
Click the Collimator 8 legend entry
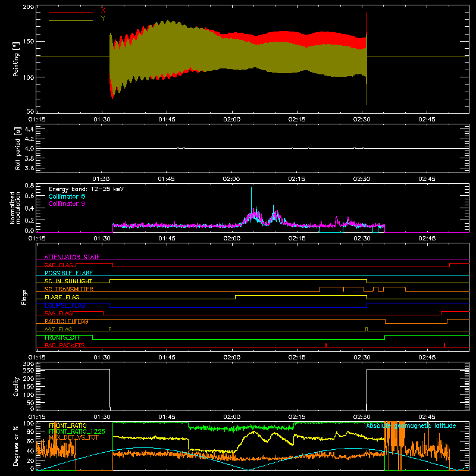67,196
